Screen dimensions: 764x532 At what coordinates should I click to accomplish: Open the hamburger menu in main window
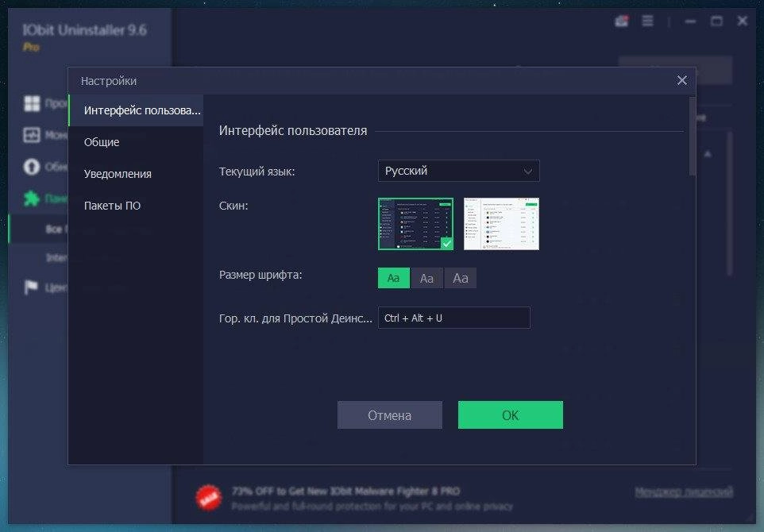click(647, 21)
